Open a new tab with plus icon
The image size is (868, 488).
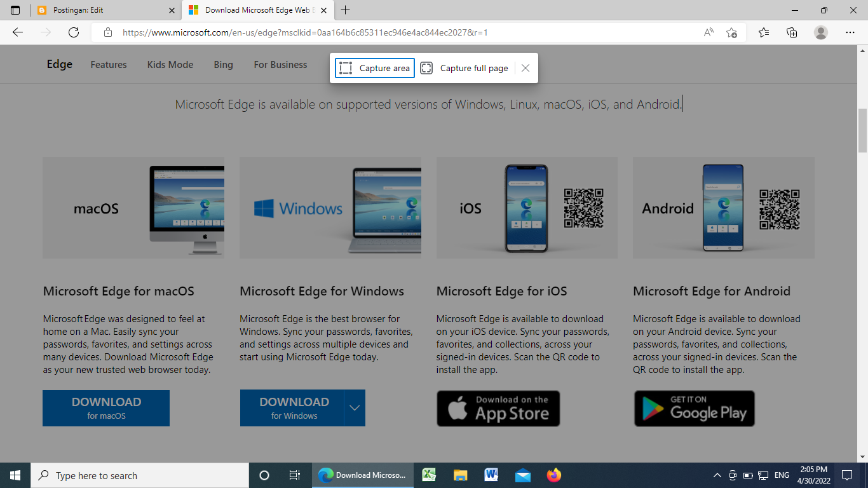tap(345, 10)
